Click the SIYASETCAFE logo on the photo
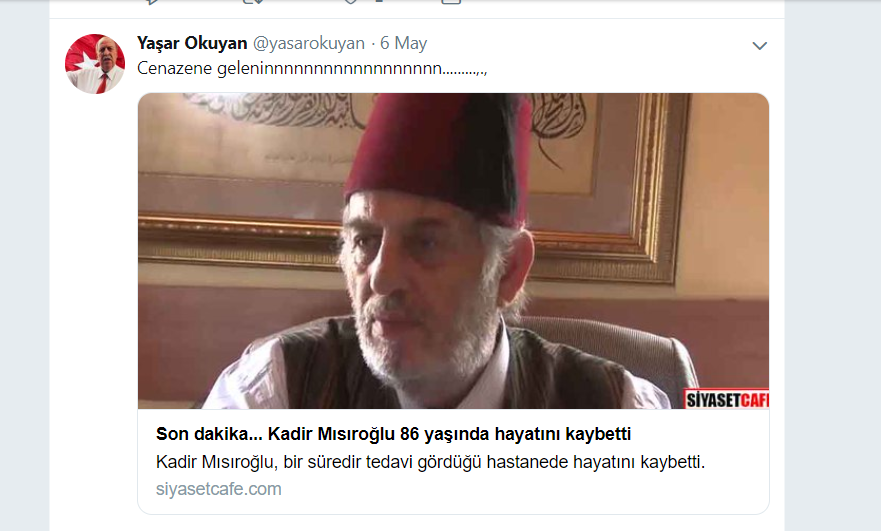This screenshot has width=881, height=531. pyautogui.click(x=726, y=399)
